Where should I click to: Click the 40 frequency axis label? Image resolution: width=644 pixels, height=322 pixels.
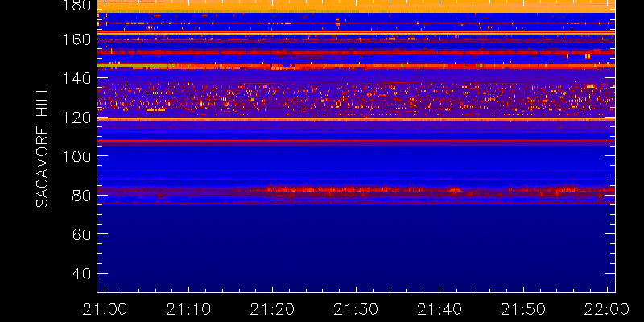[x=81, y=273]
